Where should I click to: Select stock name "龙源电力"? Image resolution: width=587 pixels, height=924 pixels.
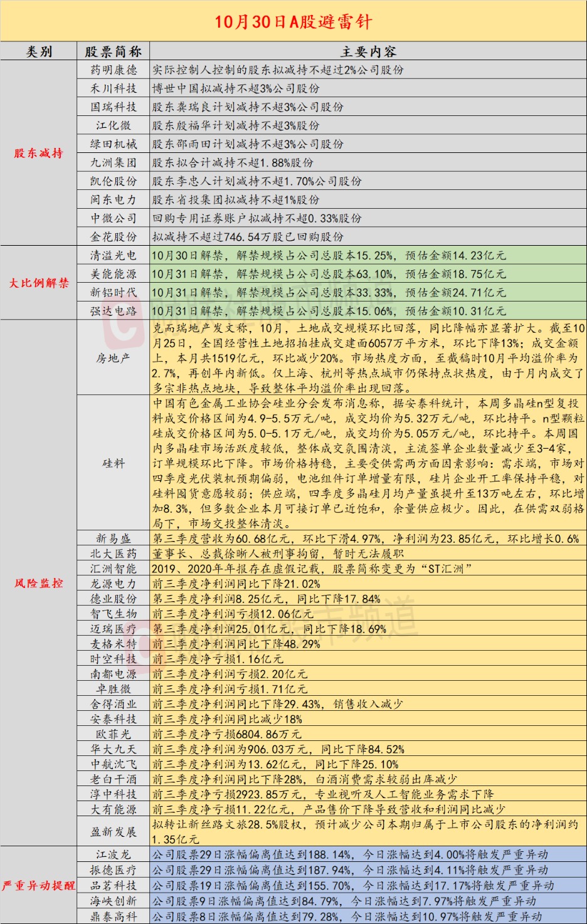click(x=114, y=584)
